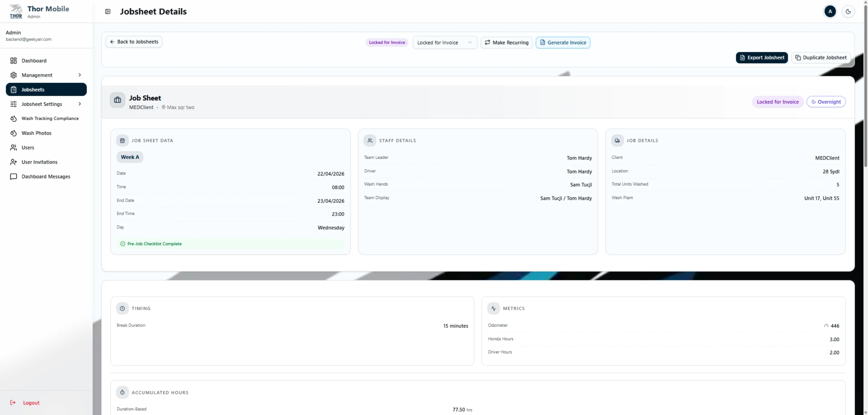This screenshot has width=868, height=415.
Task: Open Dashboard from sidebar
Action: tap(46, 61)
